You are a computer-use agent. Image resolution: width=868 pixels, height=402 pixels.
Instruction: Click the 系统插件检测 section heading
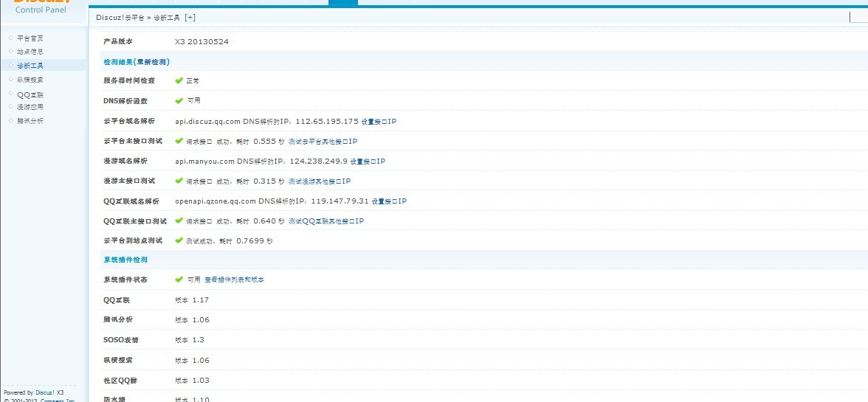(125, 260)
